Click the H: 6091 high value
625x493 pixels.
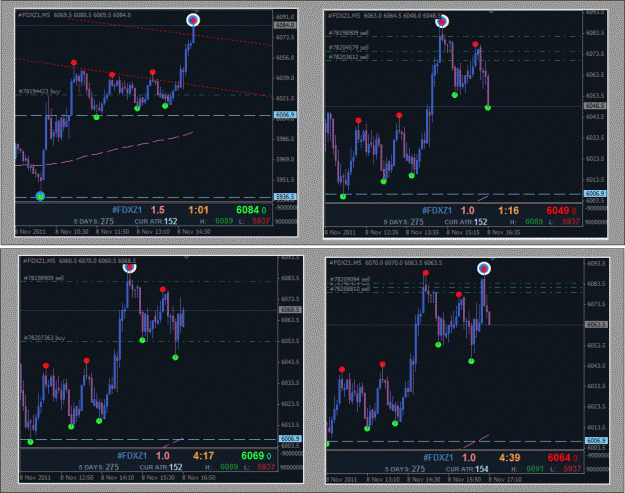pyautogui.click(x=535, y=469)
